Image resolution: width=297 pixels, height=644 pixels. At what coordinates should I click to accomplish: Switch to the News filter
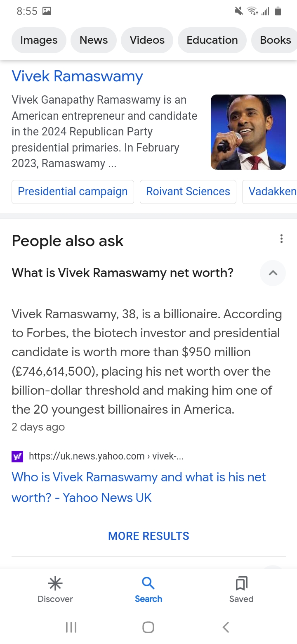point(94,40)
